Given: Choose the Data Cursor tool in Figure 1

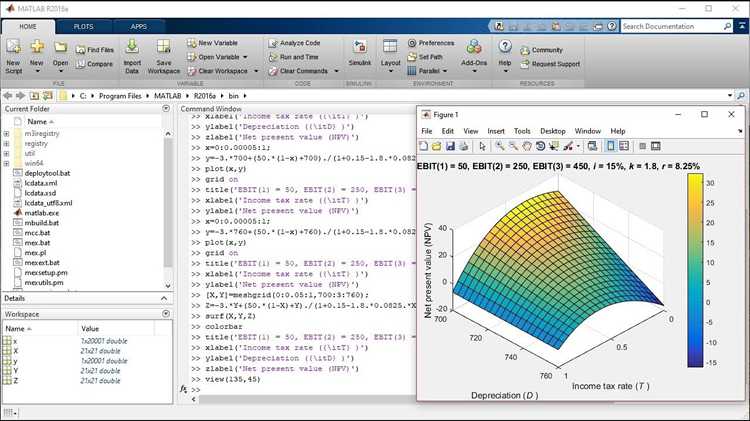Looking at the screenshot, I should tap(554, 146).
